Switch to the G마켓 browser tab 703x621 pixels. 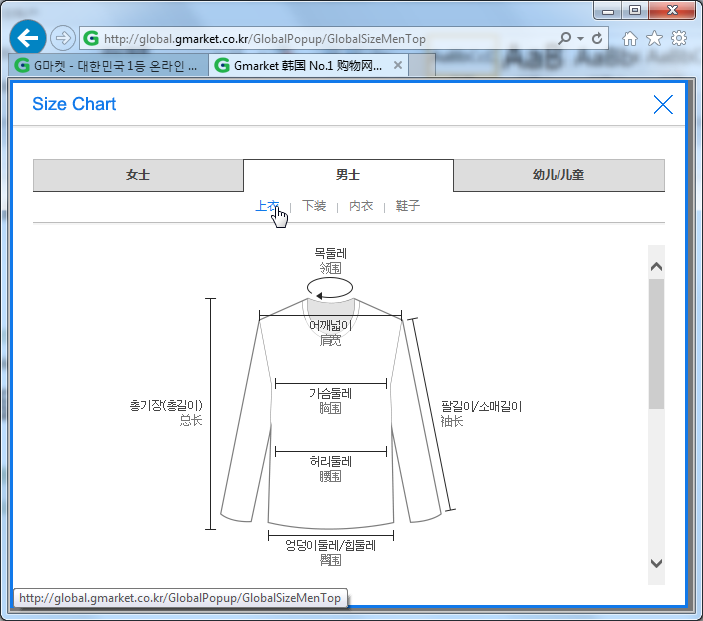(x=108, y=65)
